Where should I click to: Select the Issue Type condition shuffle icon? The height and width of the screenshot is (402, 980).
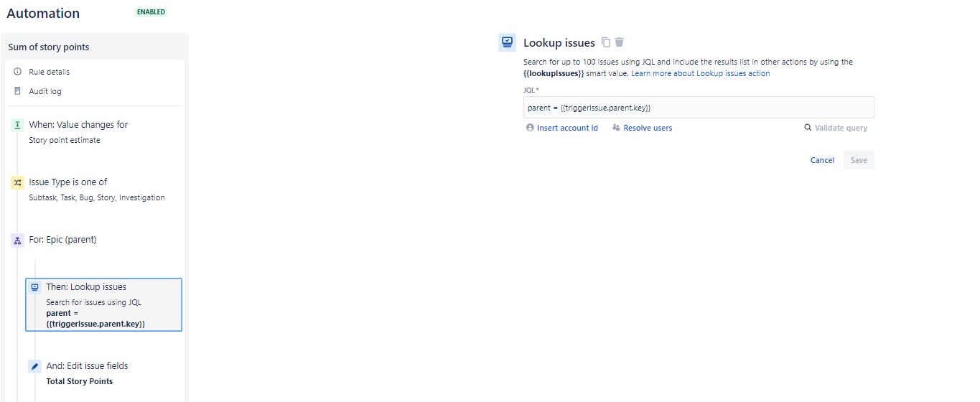(x=18, y=182)
